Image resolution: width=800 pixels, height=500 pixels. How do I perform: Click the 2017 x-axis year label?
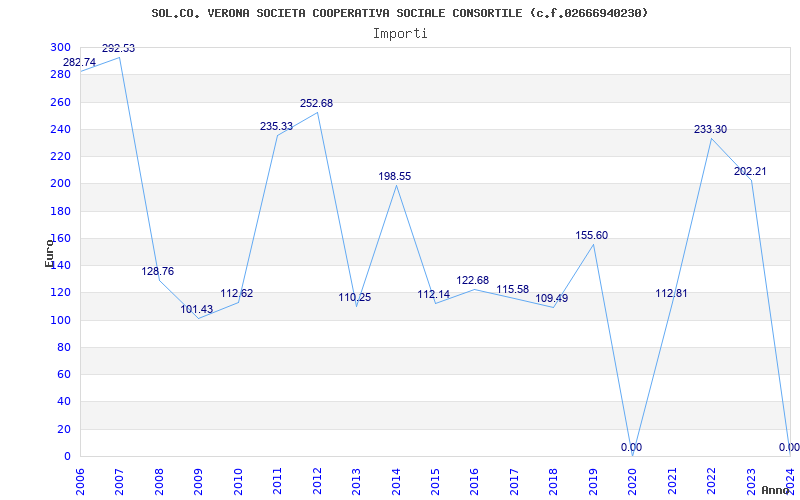pos(514,482)
